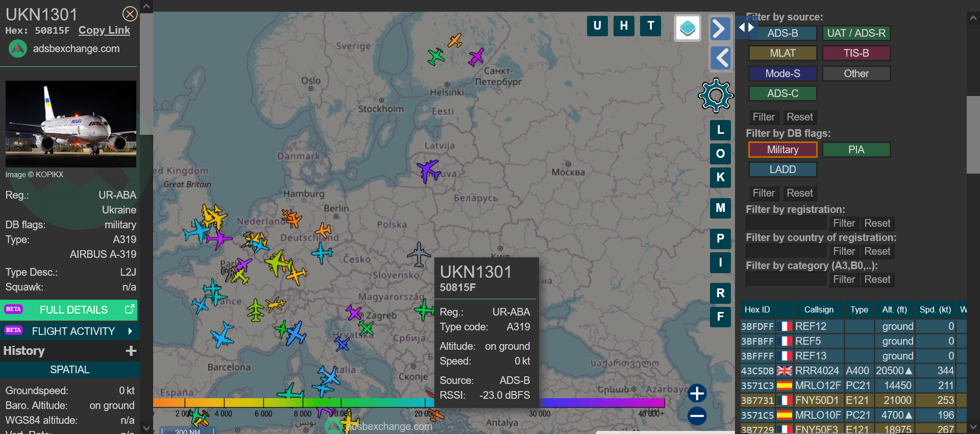Click the purple aircraft over Latvia
Image resolution: width=980 pixels, height=434 pixels.
pos(428,170)
